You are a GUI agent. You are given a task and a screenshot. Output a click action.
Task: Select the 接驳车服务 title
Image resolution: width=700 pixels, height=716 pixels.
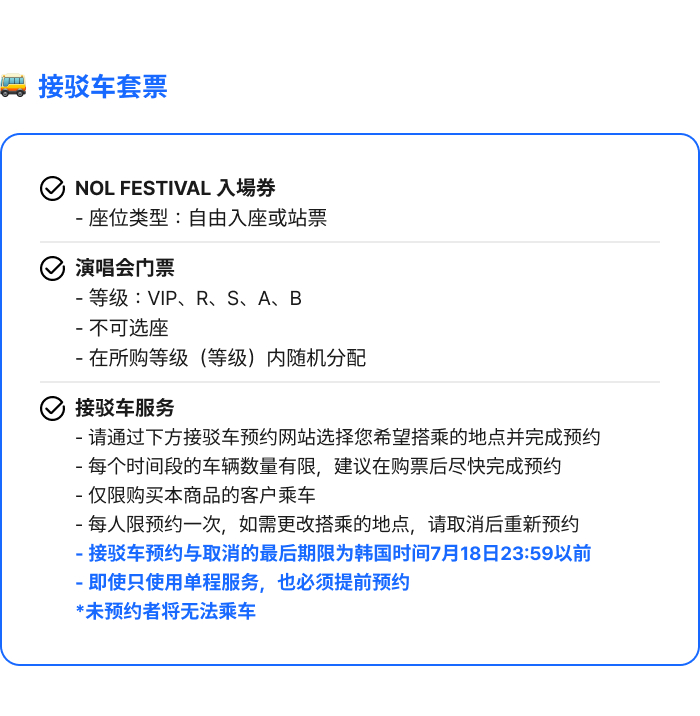pyautogui.click(x=125, y=408)
